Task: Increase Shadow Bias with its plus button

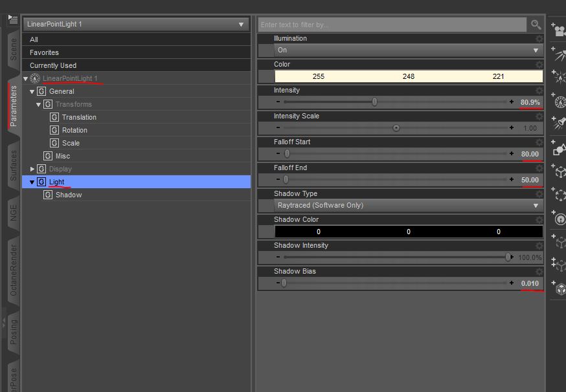Action: point(512,283)
